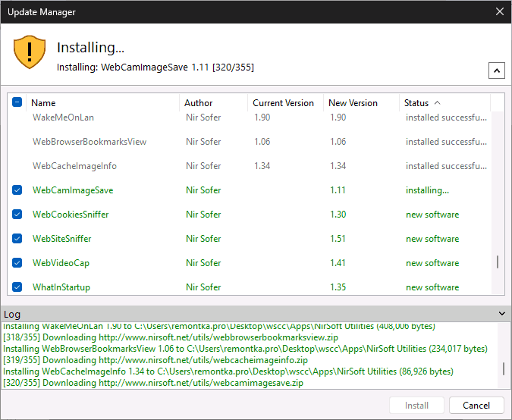Click the log line downloading webcacheimageinfo.zip
This screenshot has width=512, height=420.
point(155,360)
